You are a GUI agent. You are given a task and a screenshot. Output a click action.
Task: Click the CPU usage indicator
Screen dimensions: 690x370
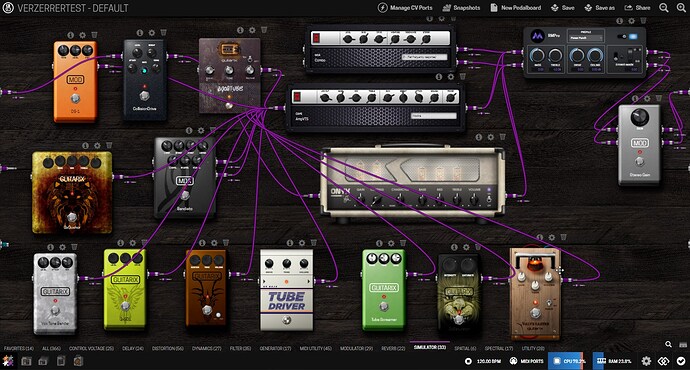coord(566,361)
